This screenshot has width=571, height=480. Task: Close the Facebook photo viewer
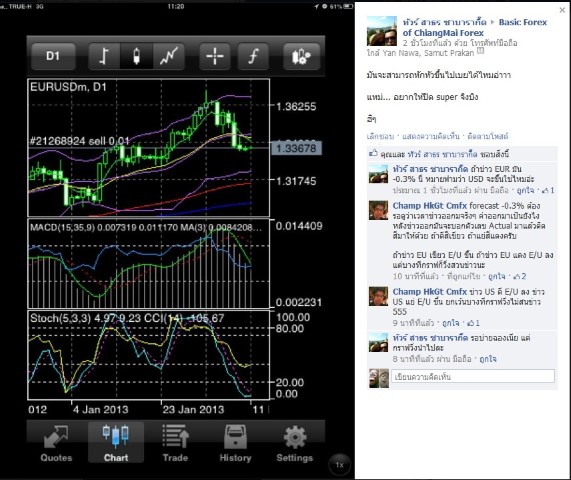(562, 10)
